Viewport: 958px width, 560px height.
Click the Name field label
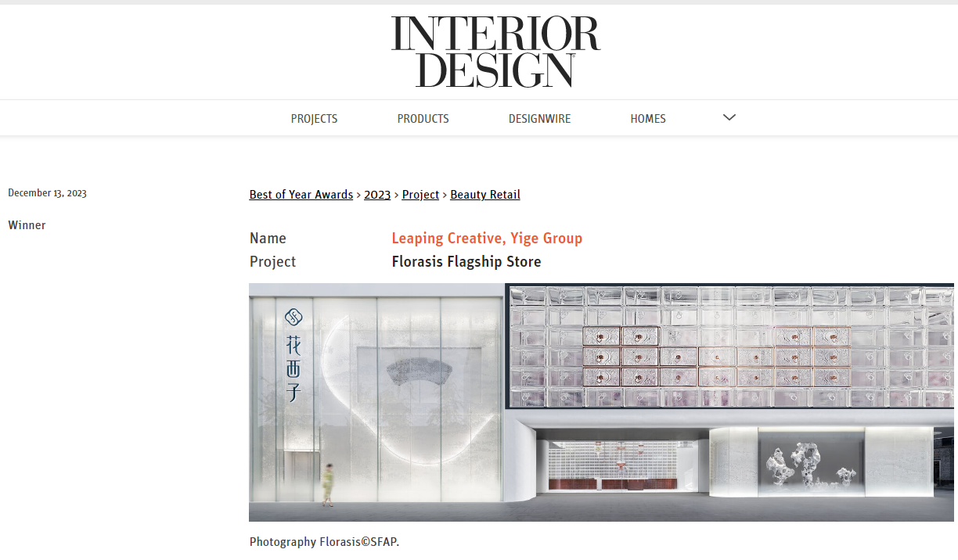[268, 239]
